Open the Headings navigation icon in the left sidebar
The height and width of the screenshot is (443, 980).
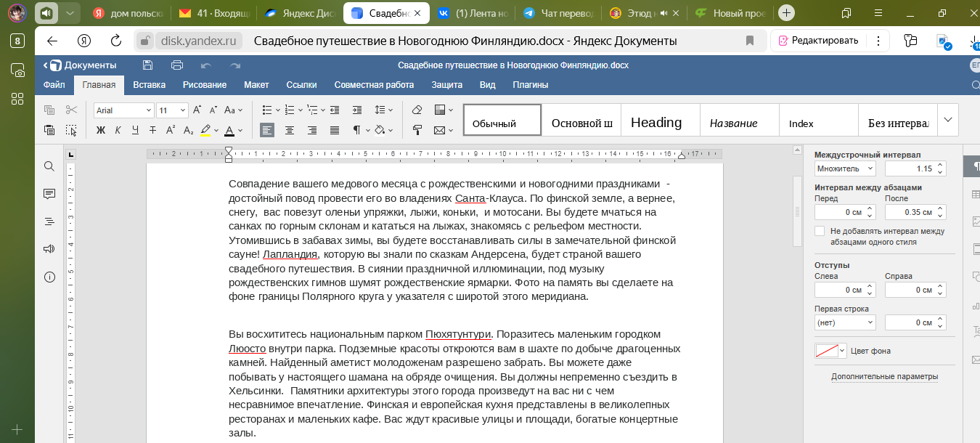[x=49, y=221]
